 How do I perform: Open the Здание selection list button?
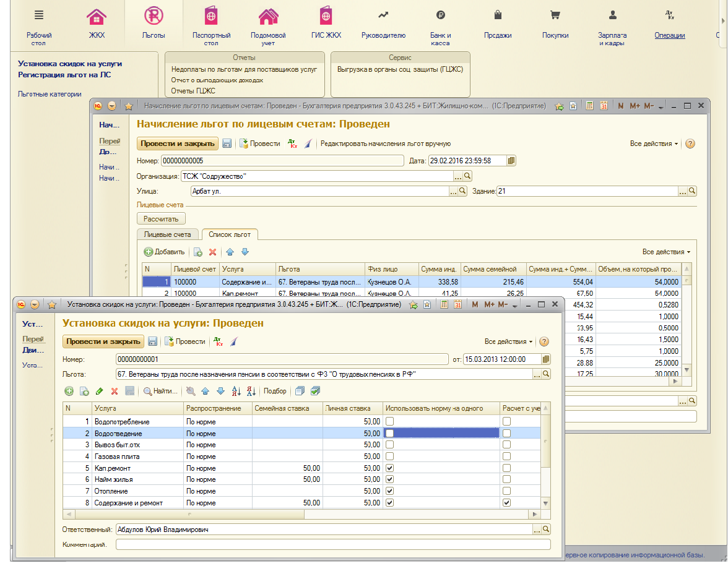point(683,191)
